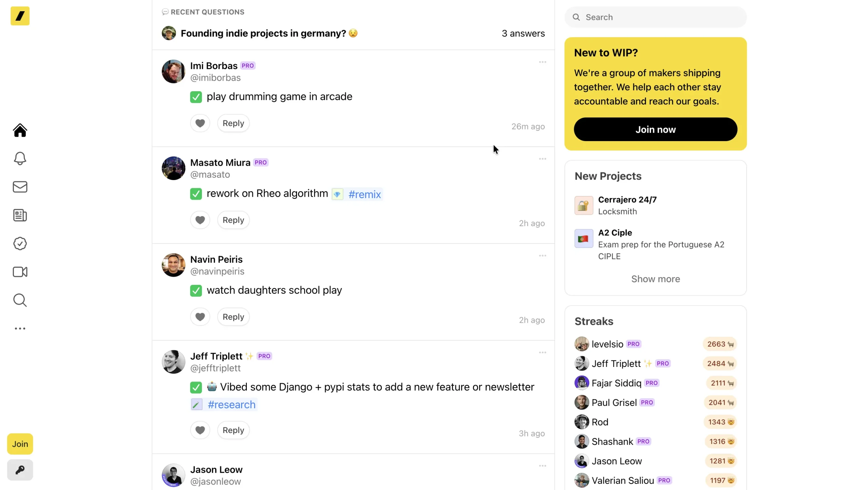The width and height of the screenshot is (868, 490).
Task: Show more new projects
Action: pos(655,279)
